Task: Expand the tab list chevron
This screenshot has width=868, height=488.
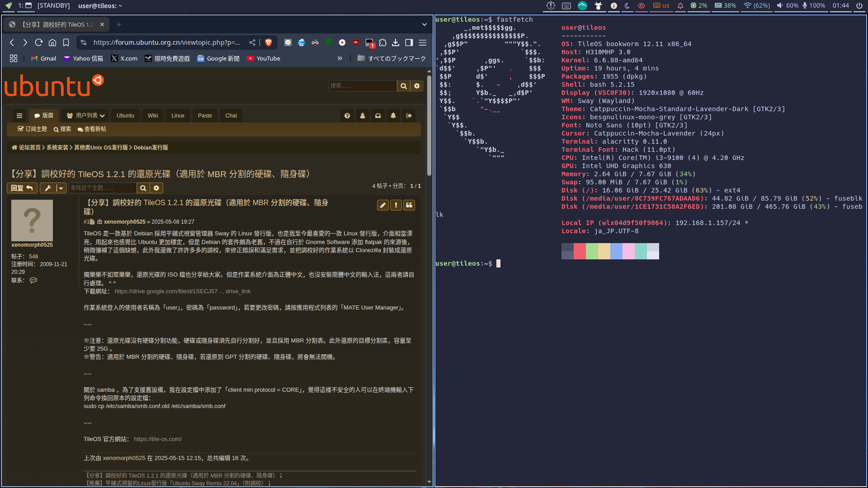Action: [425, 24]
